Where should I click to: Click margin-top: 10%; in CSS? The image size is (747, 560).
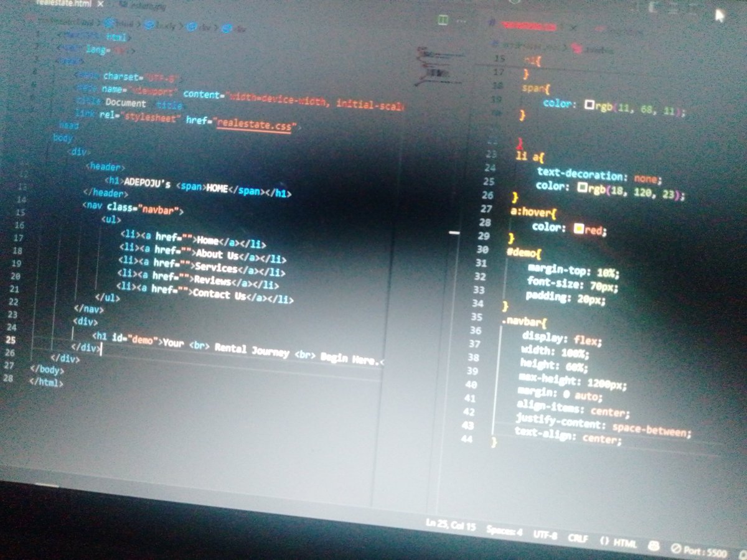tap(573, 271)
